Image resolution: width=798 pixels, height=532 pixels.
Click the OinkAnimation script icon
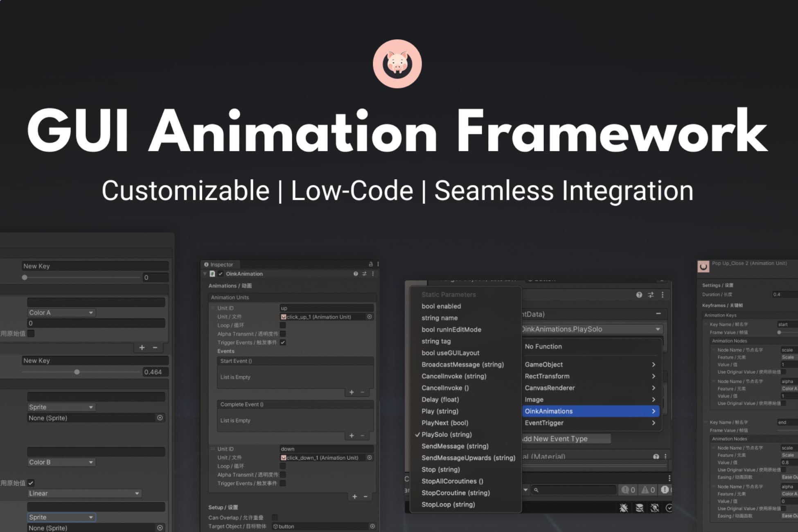212,274
